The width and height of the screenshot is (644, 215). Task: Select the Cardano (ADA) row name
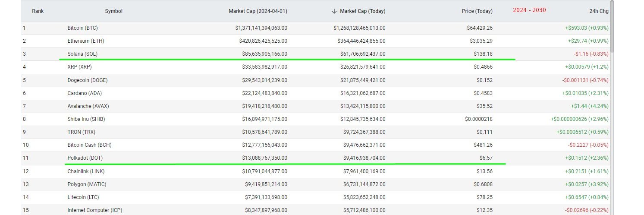pyautogui.click(x=85, y=93)
